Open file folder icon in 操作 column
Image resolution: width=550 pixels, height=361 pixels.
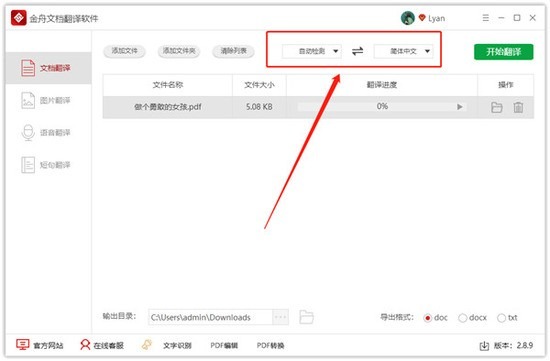pyautogui.click(x=497, y=107)
